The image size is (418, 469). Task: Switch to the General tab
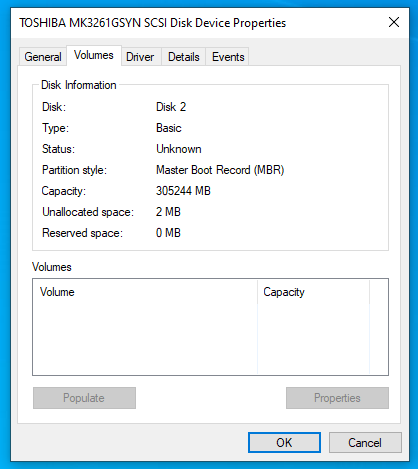(x=43, y=57)
